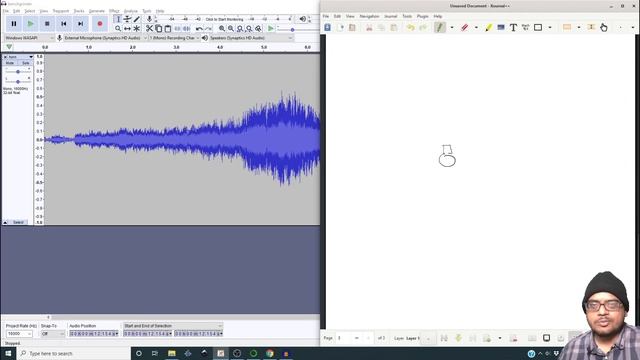This screenshot has height=360, width=640.
Task: Undo last Audacity edit
Action: (x=199, y=29)
